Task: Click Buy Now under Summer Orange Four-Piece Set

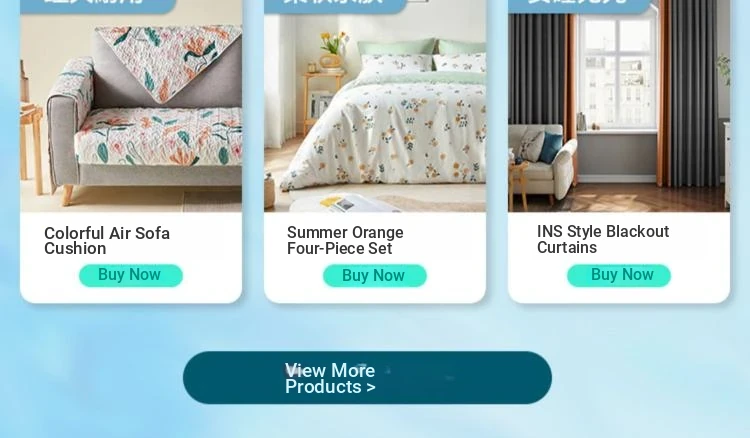Action: tap(375, 276)
